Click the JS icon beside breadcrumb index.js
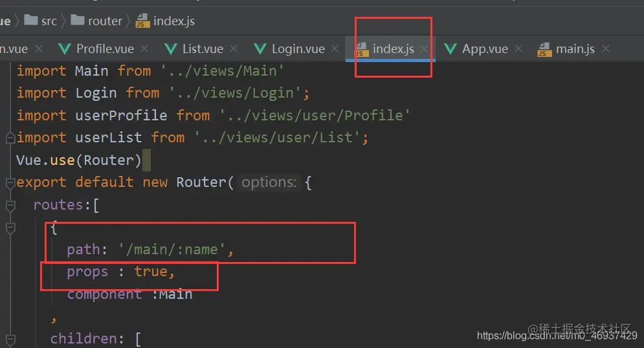This screenshot has width=644, height=348. click(142, 21)
